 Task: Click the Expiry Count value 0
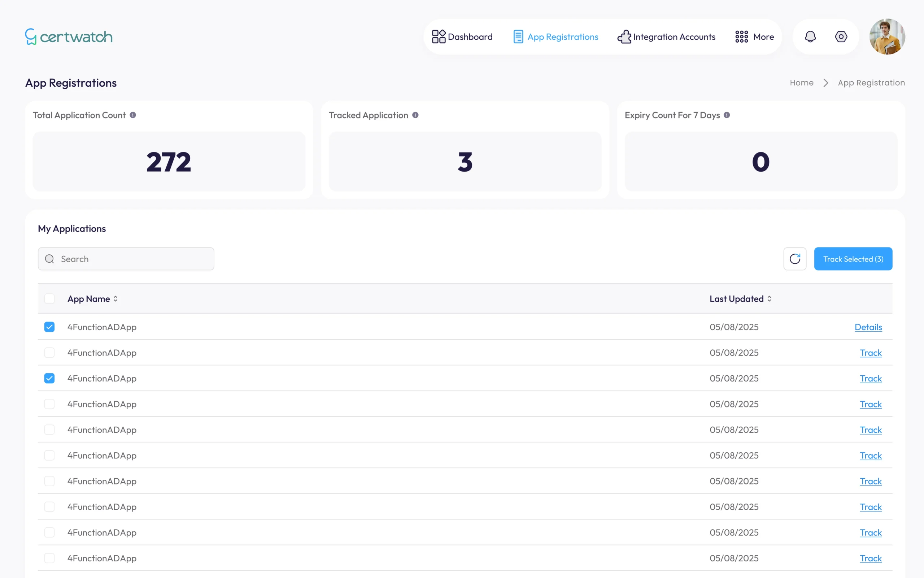click(x=760, y=162)
